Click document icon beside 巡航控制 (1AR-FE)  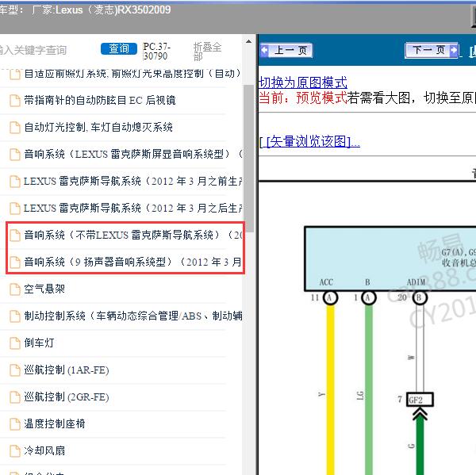[x=14, y=370]
